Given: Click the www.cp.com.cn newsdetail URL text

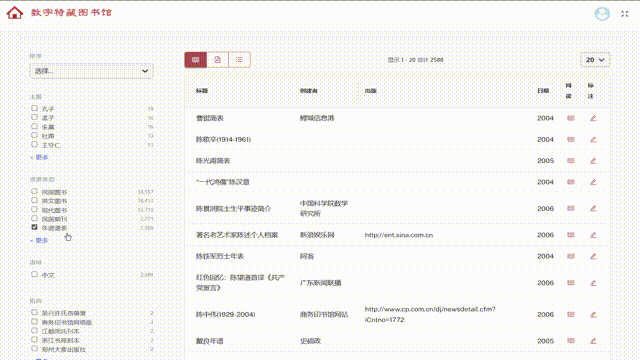Looking at the screenshot, I should 430,315.
